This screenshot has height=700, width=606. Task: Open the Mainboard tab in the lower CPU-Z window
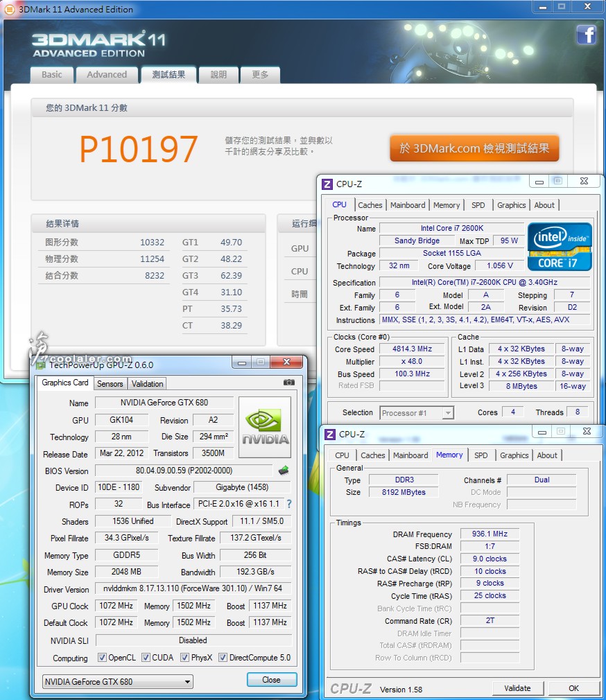pos(411,455)
